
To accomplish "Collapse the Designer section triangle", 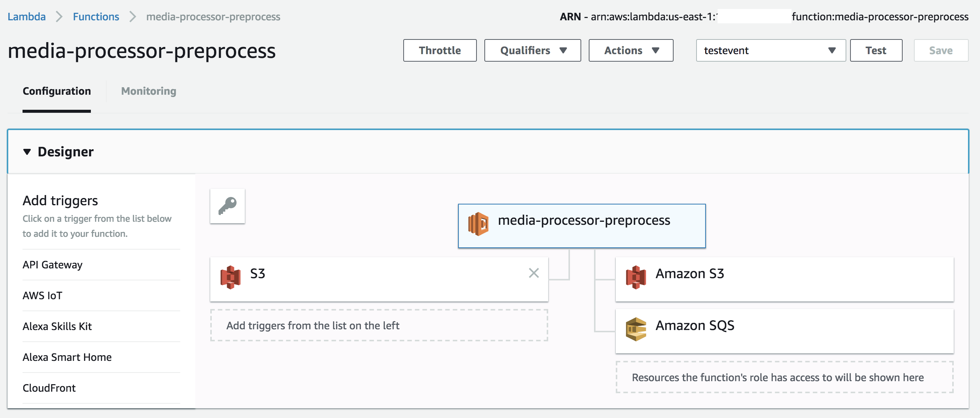I will (x=27, y=152).
